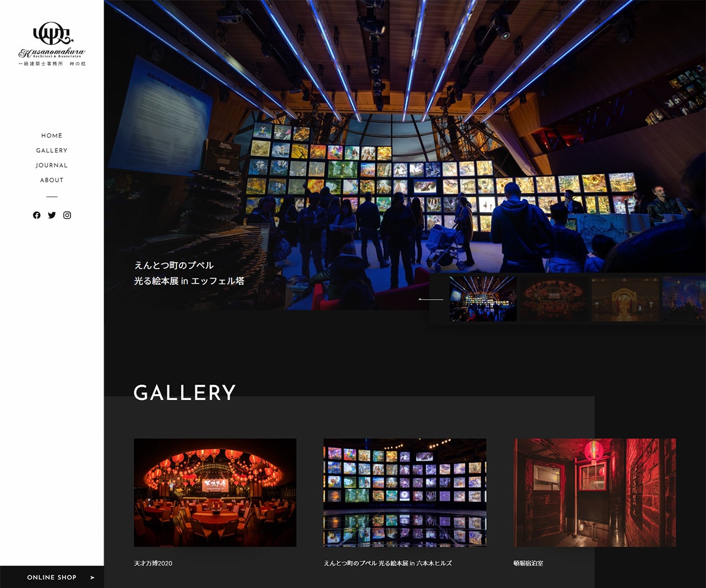Click the arrow beside ONLINE SHOP
Screen dimensions: 706x588
tap(92, 578)
